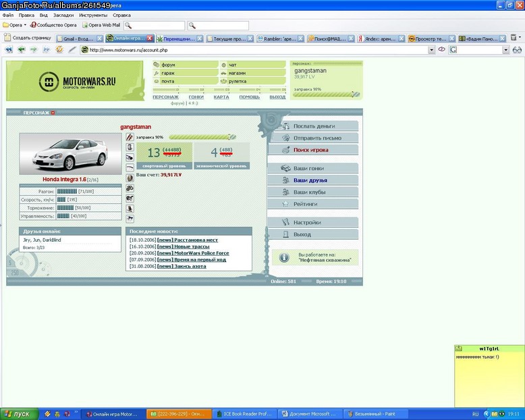Expand the Google search engine dropdown
Viewport: 525px width, 420px height.
tap(505, 50)
